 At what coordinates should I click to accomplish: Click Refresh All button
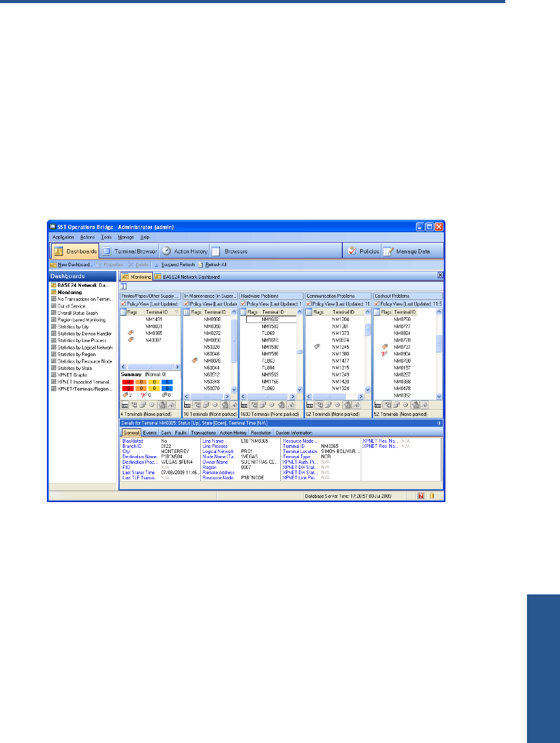click(213, 265)
